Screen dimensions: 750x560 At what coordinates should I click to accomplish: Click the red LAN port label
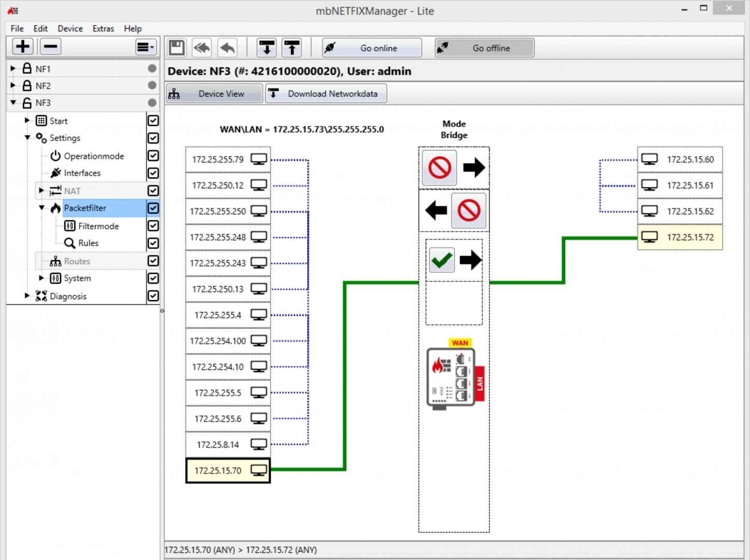click(x=480, y=384)
